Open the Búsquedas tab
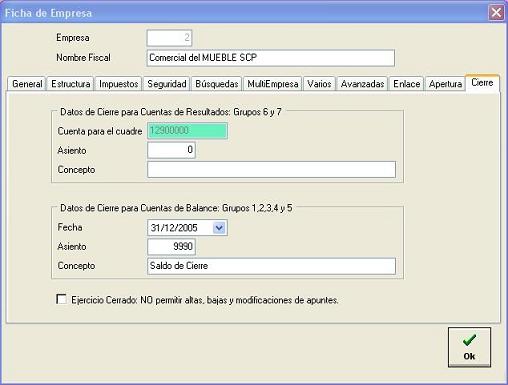Image resolution: width=508 pixels, height=385 pixels. pos(217,84)
